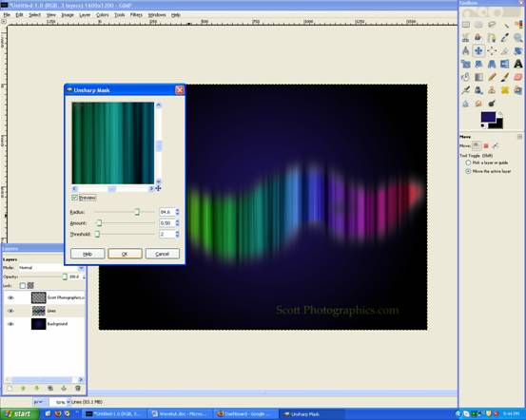The width and height of the screenshot is (526, 420).
Task: Select the Rotate tool
Action: 518,50
